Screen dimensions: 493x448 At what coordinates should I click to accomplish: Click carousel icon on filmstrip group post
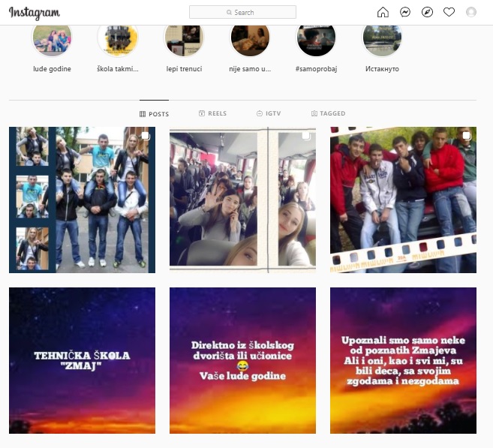coord(467,136)
